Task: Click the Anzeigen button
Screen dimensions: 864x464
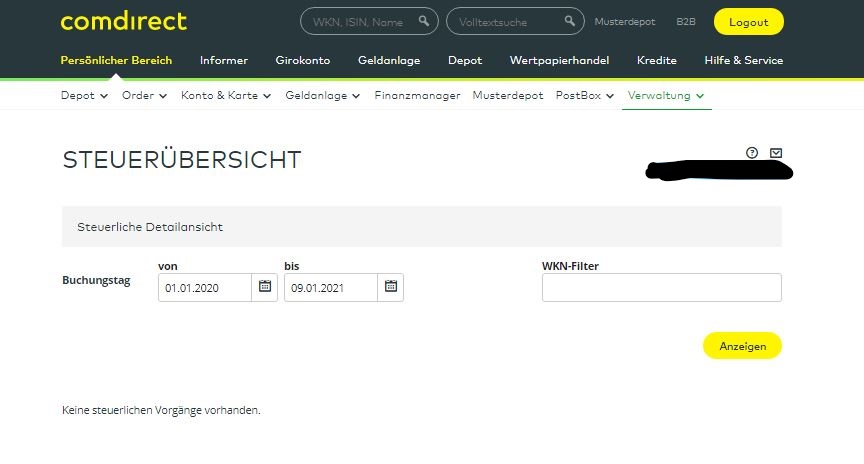Action: [x=742, y=346]
